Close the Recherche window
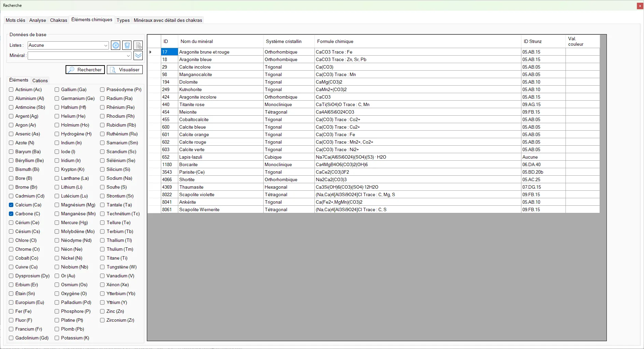 (x=640, y=5)
